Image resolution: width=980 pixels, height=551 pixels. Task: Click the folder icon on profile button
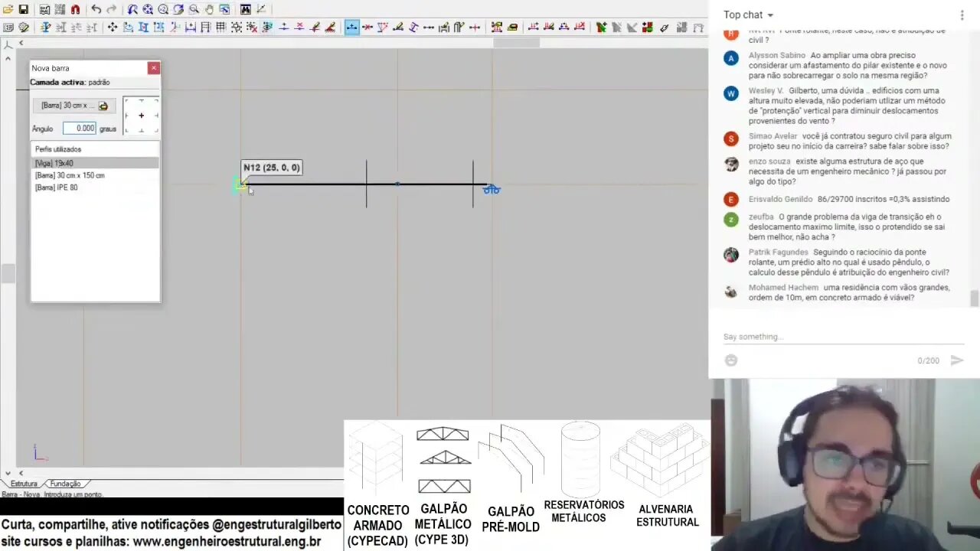[x=103, y=106]
